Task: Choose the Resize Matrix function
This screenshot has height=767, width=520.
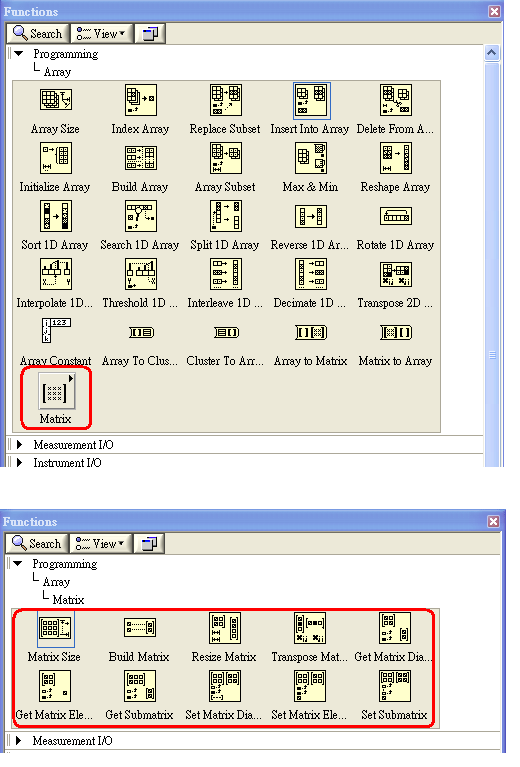Action: 225,628
